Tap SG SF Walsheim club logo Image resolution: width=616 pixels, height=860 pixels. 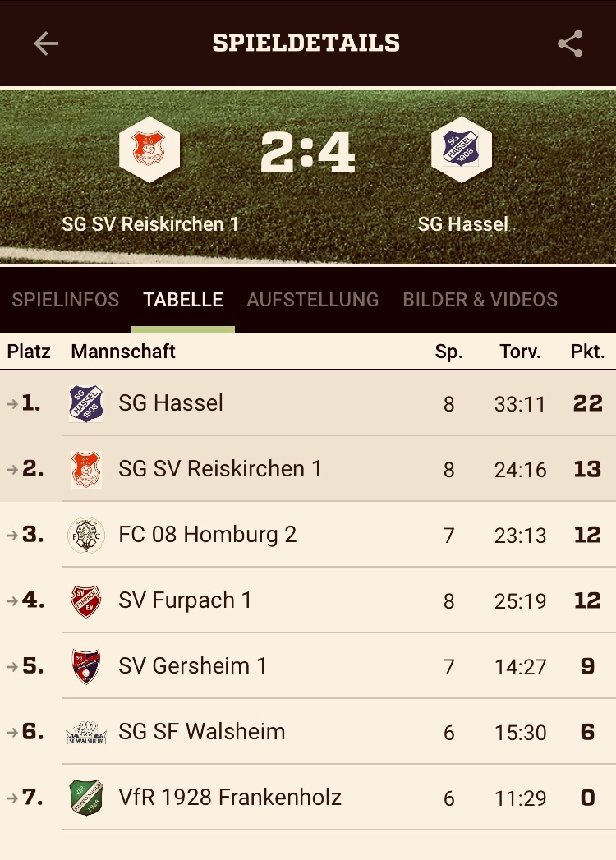pos(86,732)
